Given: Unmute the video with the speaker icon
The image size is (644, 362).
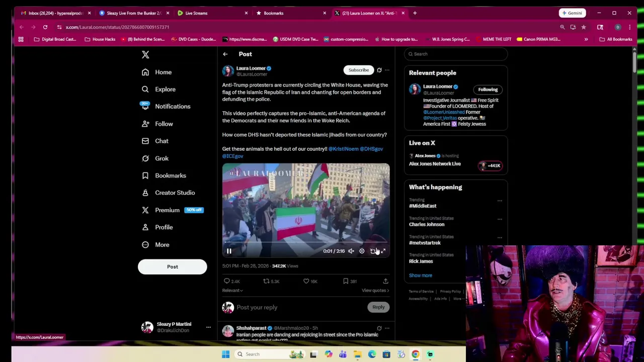Looking at the screenshot, I should (x=351, y=251).
